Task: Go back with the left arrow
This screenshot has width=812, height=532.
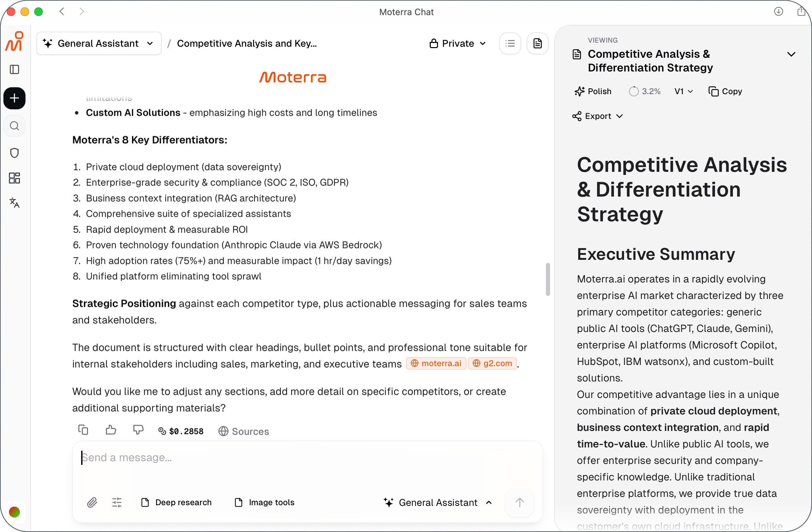Action: point(62,12)
